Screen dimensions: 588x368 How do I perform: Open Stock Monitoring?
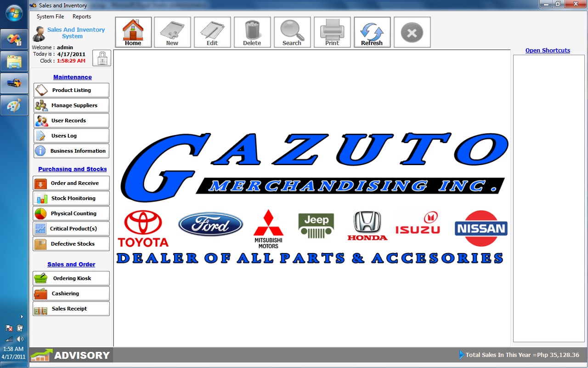[x=71, y=198]
